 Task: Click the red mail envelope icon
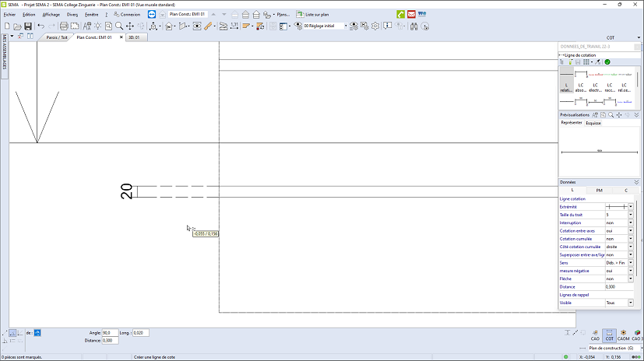411,14
